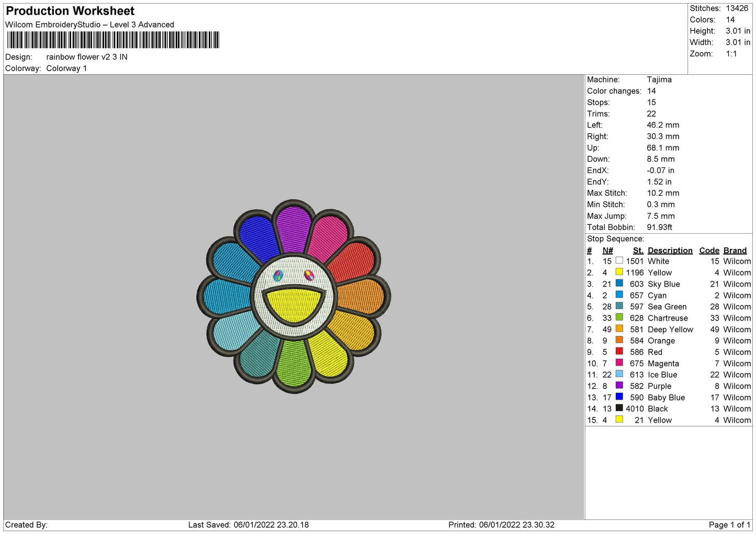Image resolution: width=756 pixels, height=534 pixels.
Task: Click the Red color swatch
Action: click(x=619, y=351)
